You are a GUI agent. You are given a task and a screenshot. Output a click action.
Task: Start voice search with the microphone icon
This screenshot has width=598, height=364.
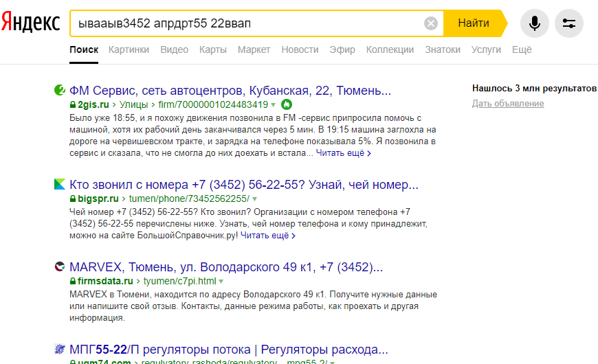pyautogui.click(x=534, y=23)
